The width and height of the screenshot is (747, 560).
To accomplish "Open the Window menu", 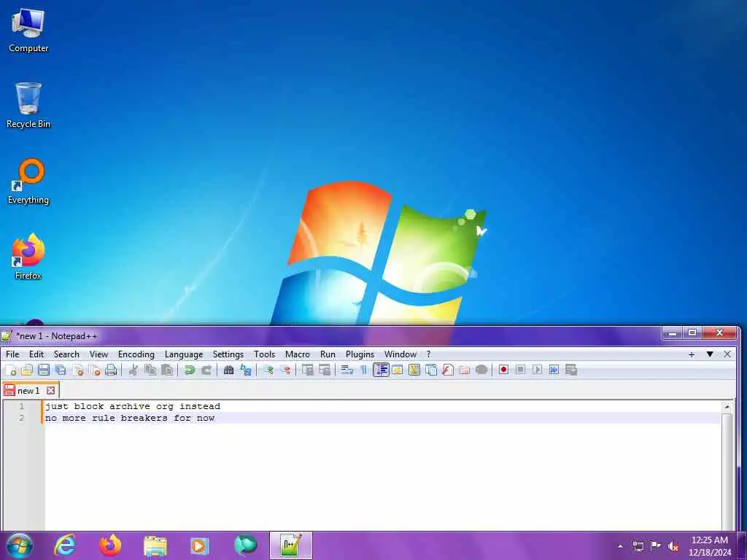I will click(x=400, y=354).
